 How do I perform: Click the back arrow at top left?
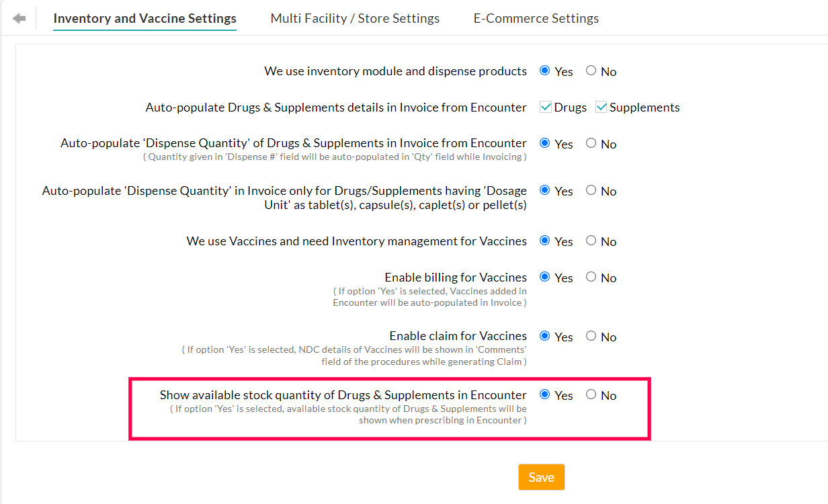[x=19, y=17]
